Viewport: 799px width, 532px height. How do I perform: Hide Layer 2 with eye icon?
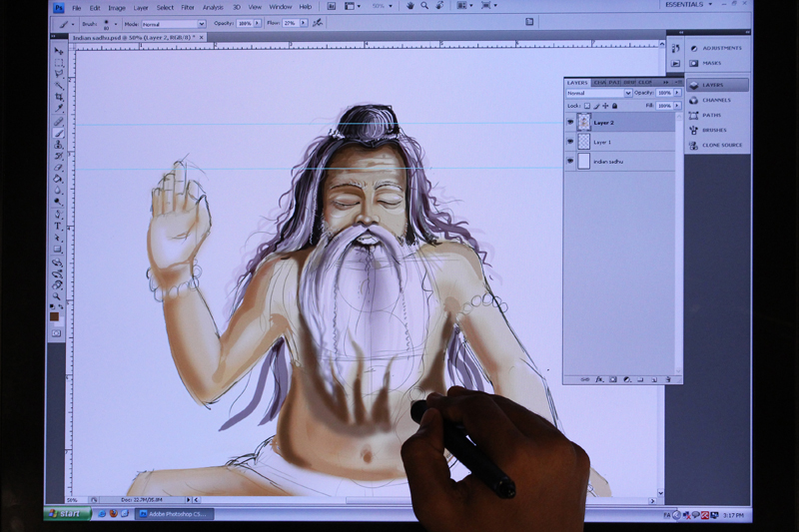coord(570,123)
